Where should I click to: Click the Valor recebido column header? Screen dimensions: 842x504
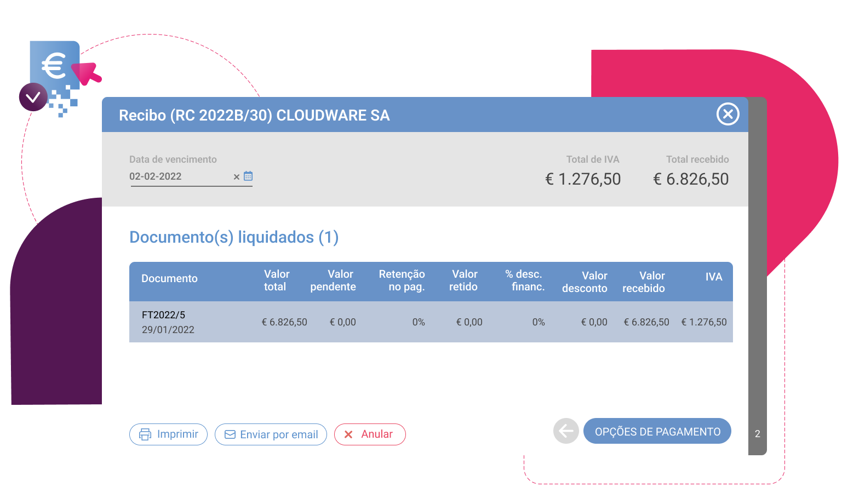[644, 282]
